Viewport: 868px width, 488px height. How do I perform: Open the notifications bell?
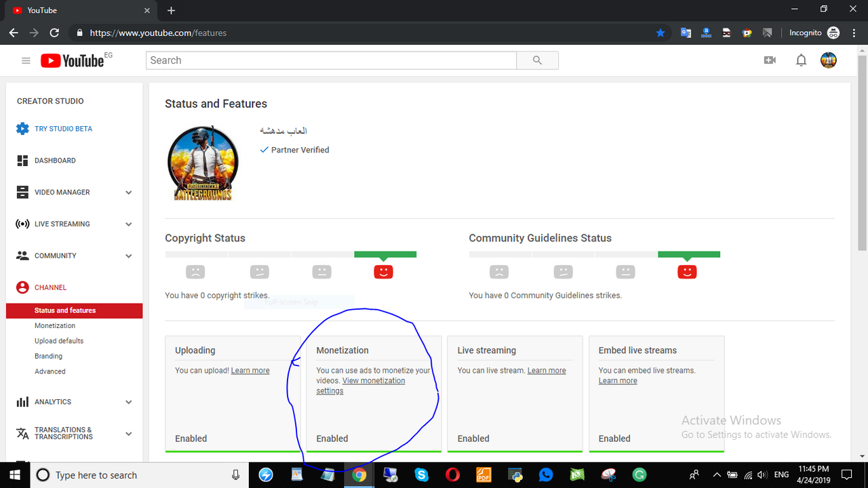click(x=801, y=60)
